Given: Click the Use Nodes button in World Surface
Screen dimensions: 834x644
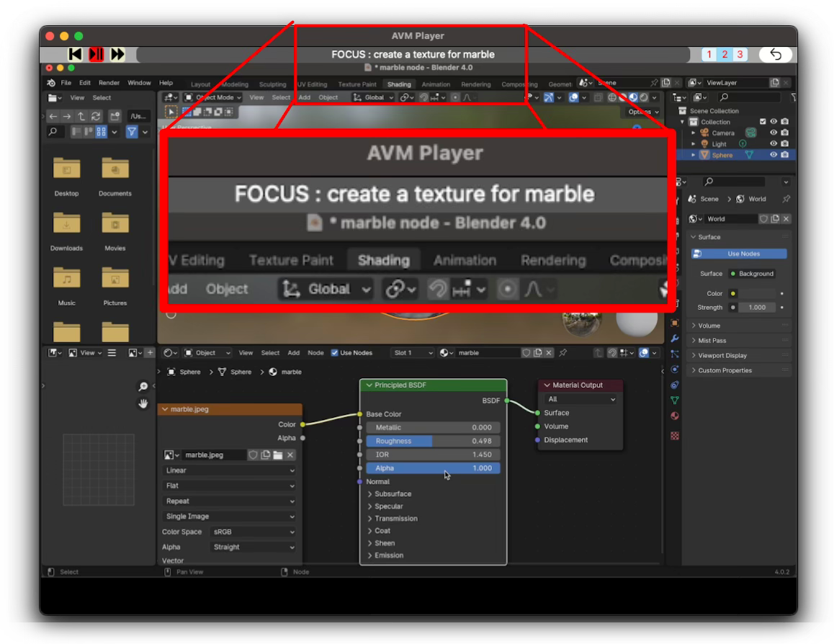Looking at the screenshot, I should (x=739, y=254).
